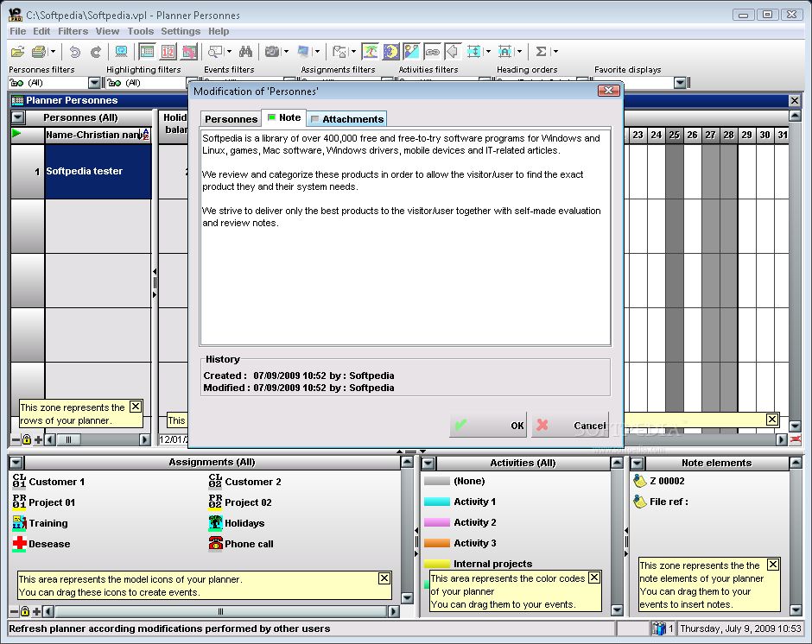812x644 pixels.
Task: Open the Activities (All) panel dropdown
Action: tap(428, 463)
